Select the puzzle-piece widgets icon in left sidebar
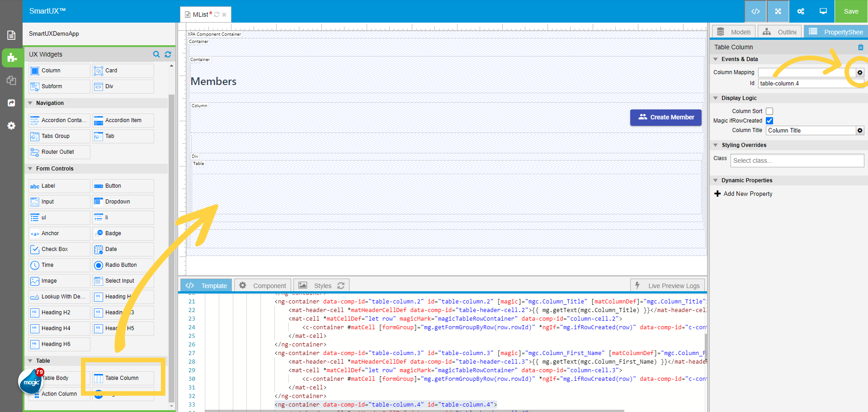The image size is (868, 412). coord(11,58)
